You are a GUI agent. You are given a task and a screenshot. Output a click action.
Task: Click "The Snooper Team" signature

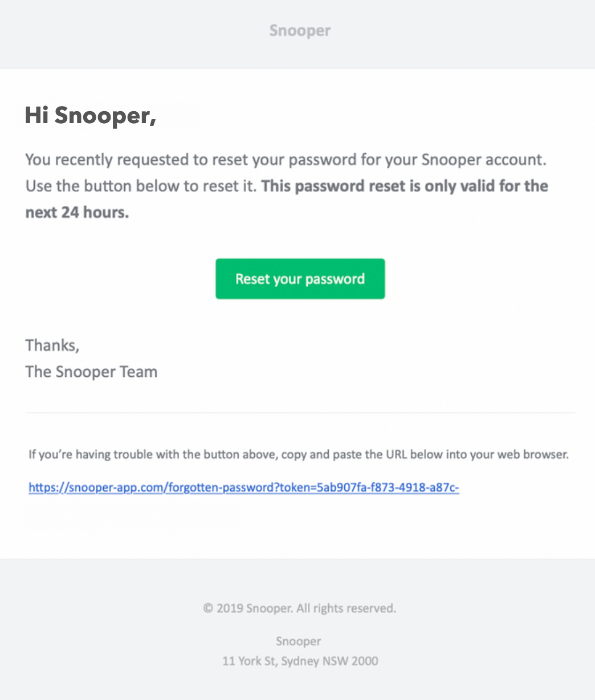point(91,372)
